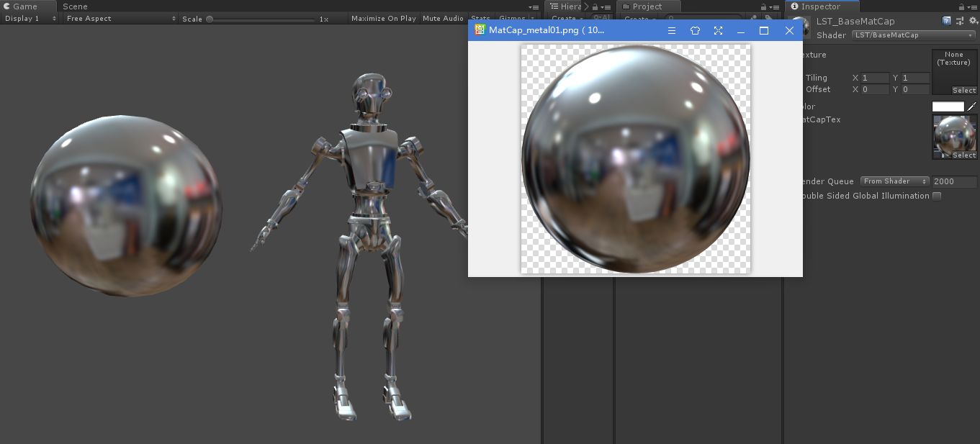This screenshot has height=444, width=980.
Task: Open the Inspector settings gear icon
Action: click(974, 20)
